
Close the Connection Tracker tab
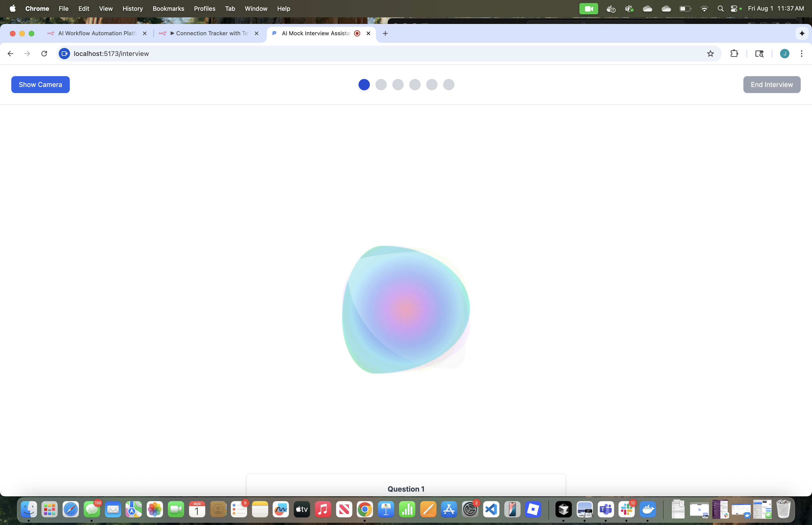pos(257,33)
